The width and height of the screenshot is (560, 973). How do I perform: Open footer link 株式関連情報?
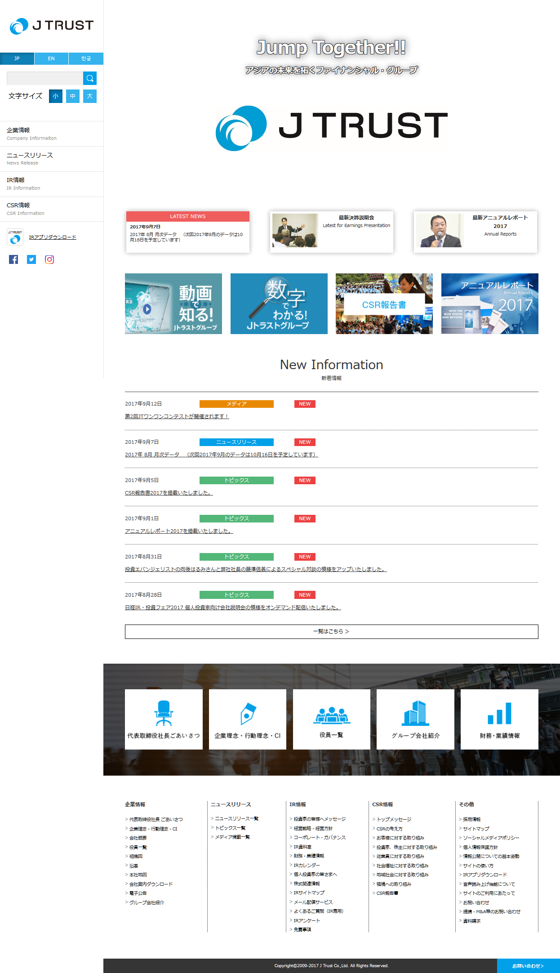pos(307,884)
